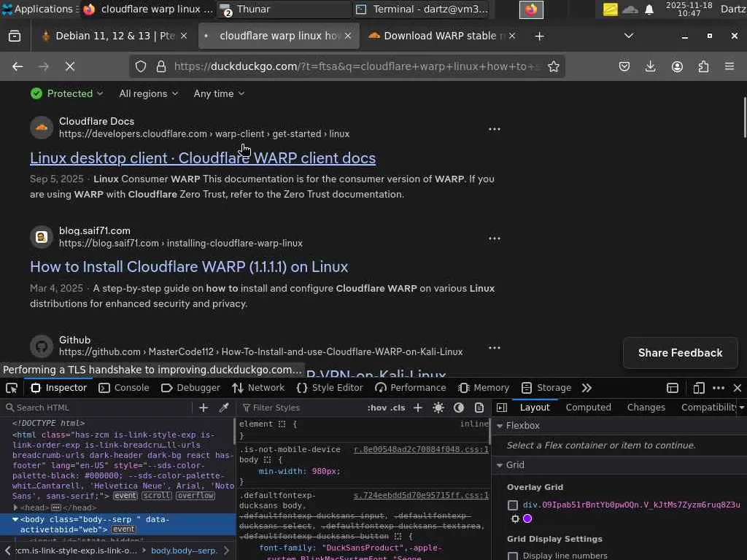Collapse the body element in markup tree
The width and height of the screenshot is (747, 560).
coord(15,519)
